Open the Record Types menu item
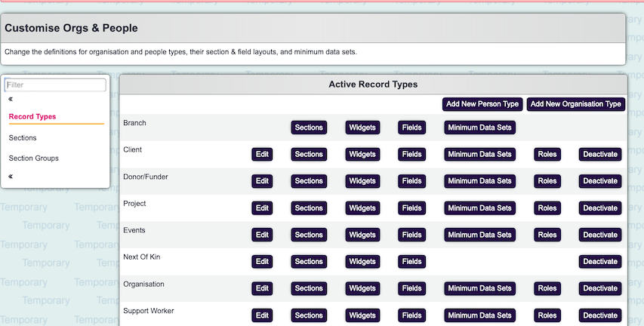This screenshot has height=326, width=644. (32, 117)
